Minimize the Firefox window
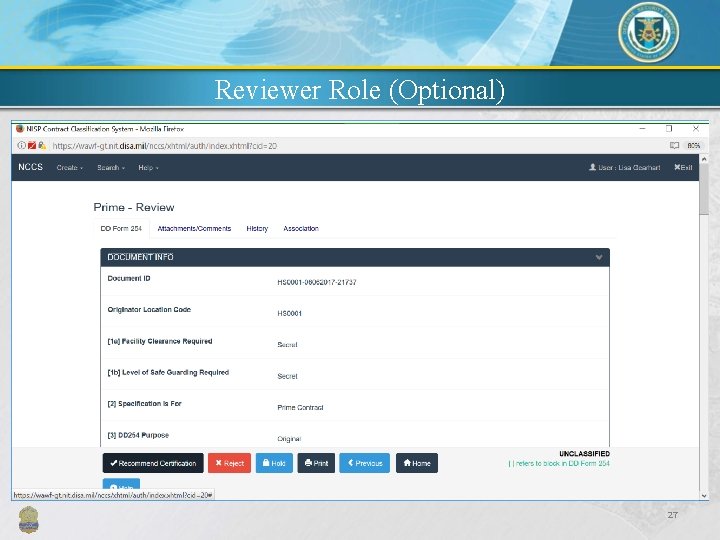 coord(642,129)
